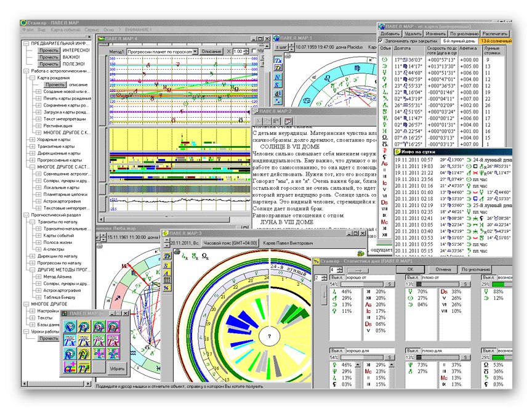The width and height of the screenshot is (532, 409).
Task: Click the Tx icon in chart toolbar
Action: [x=278, y=60]
